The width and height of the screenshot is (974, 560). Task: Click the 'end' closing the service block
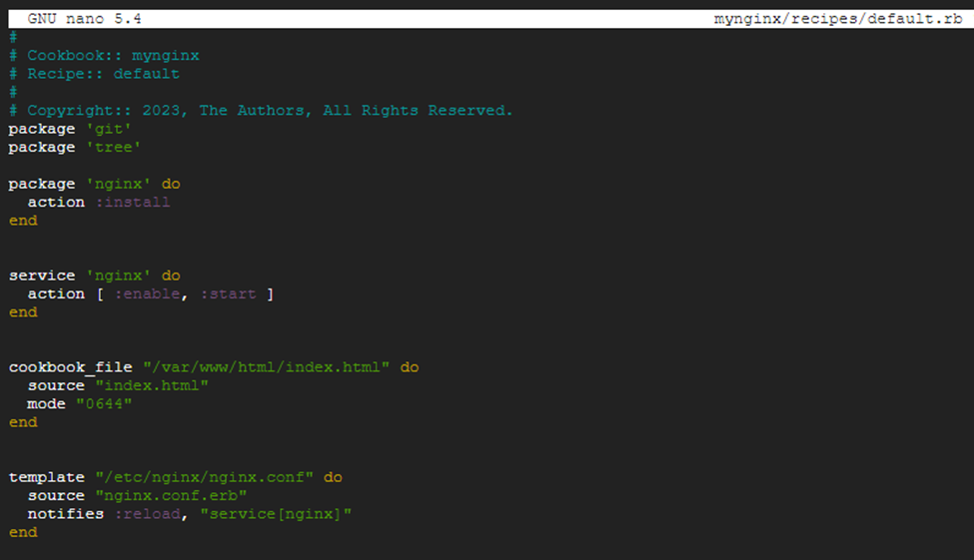[x=23, y=312]
